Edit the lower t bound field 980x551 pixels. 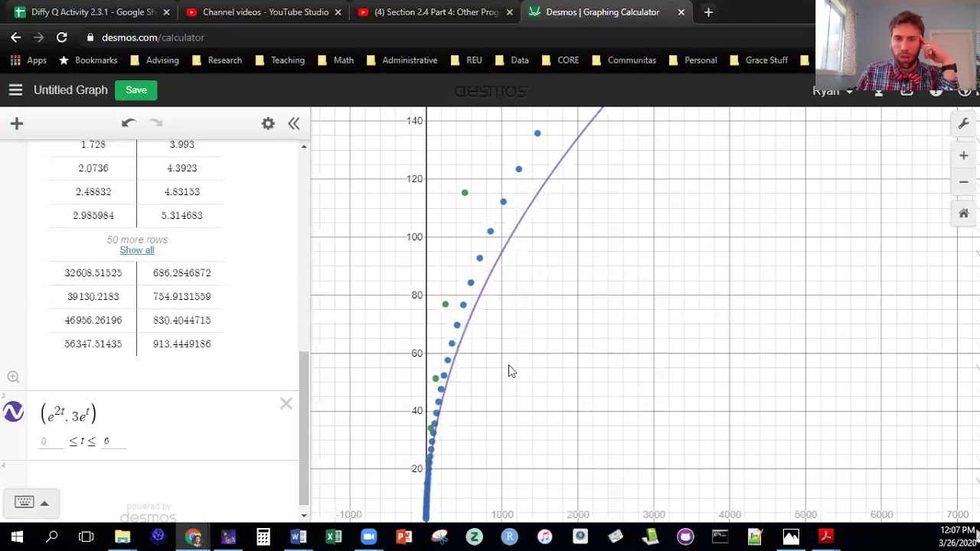(51, 441)
